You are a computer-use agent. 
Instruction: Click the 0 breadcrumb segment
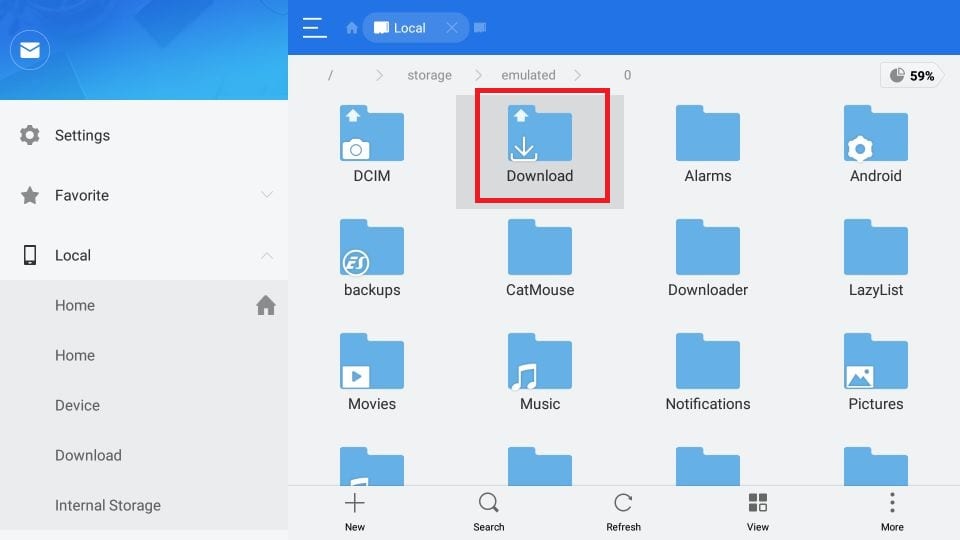(x=627, y=75)
